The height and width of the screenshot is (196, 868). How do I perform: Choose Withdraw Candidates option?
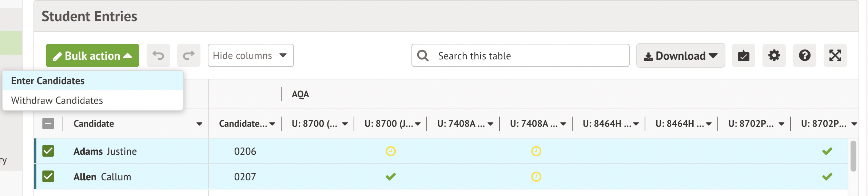tap(57, 100)
